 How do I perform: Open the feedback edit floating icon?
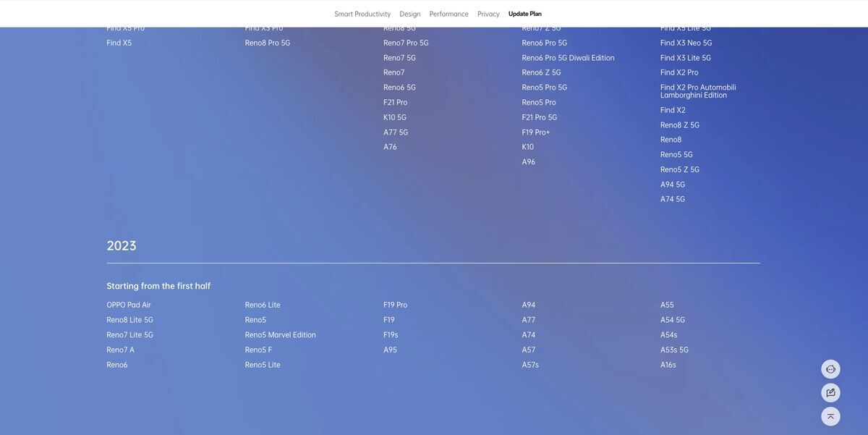point(830,393)
